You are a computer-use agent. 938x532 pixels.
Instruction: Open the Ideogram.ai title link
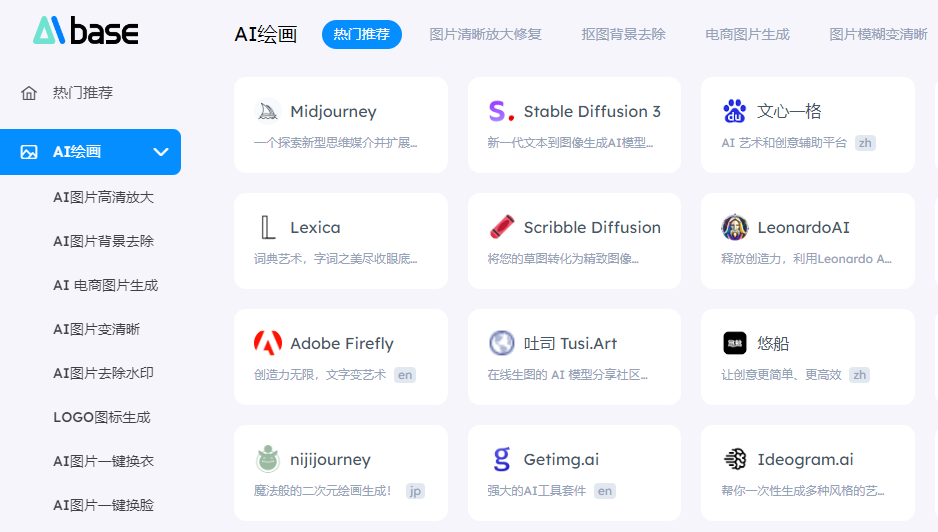(805, 460)
